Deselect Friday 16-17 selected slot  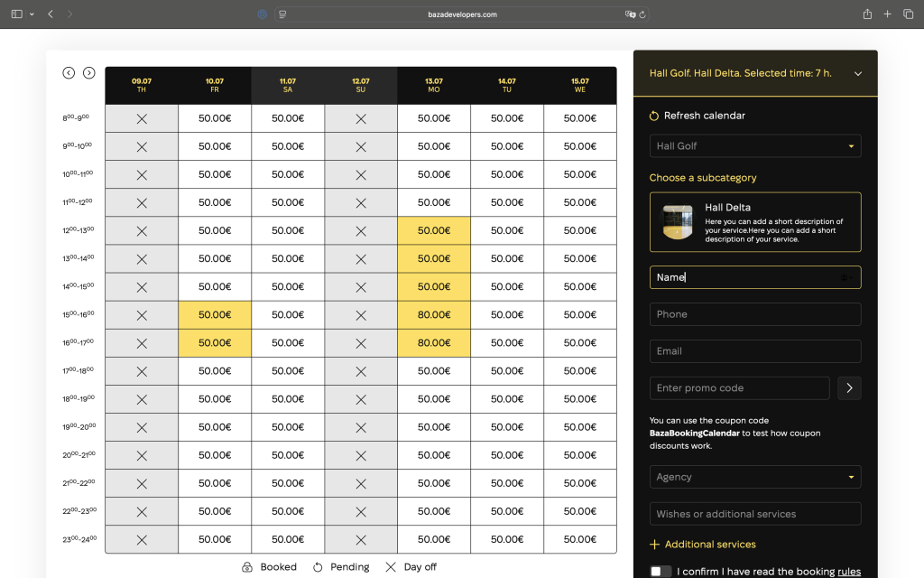click(215, 343)
